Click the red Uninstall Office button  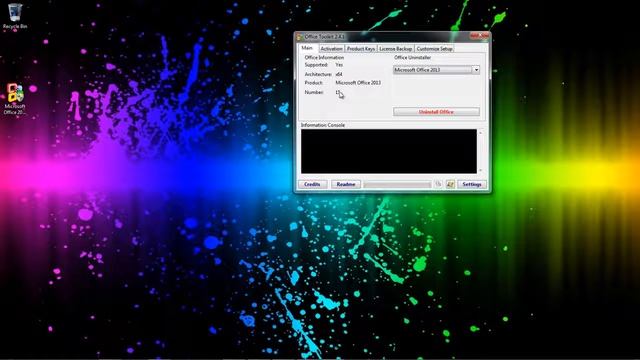(x=436, y=111)
